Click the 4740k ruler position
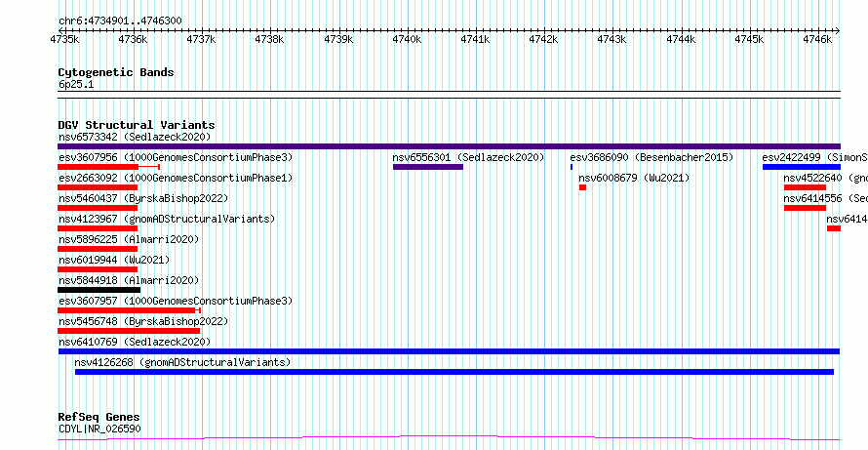This screenshot has height=450, width=868. click(407, 39)
